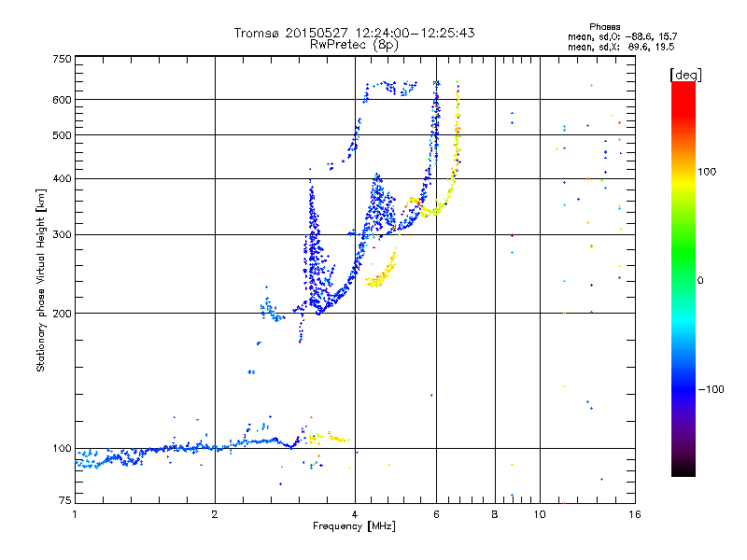Click the colorbar tick label '-100'

[711, 389]
